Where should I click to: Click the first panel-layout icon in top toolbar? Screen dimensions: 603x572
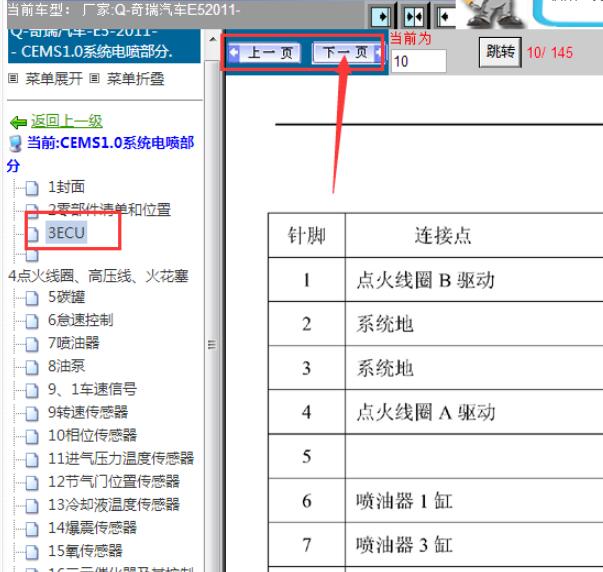coord(381,17)
